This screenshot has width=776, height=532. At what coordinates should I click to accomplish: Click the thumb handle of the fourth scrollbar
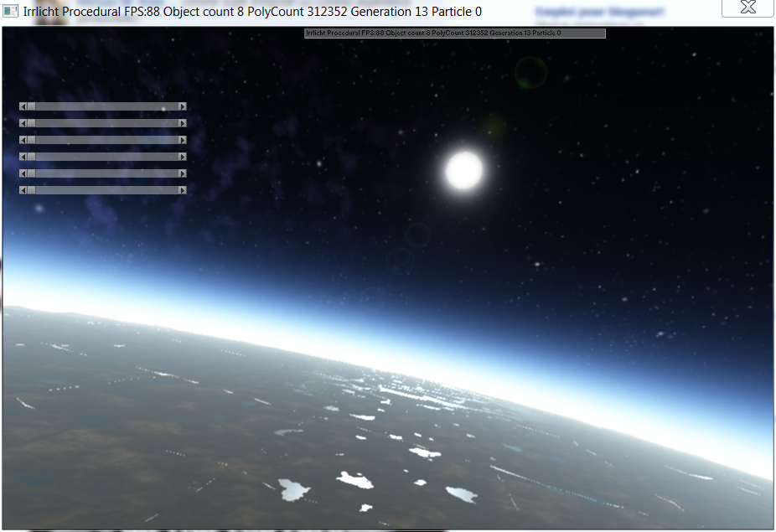(x=31, y=157)
